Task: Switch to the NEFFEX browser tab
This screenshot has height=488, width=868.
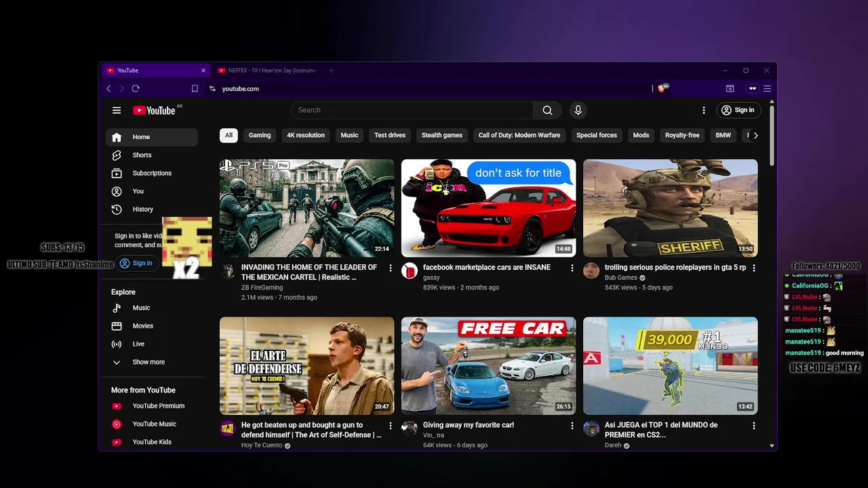Action: (x=268, y=70)
